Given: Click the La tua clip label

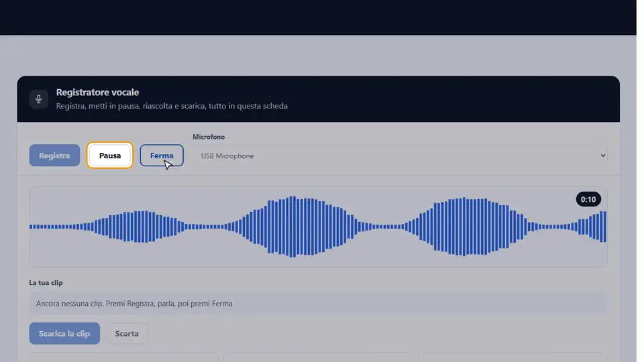Looking at the screenshot, I should coord(46,283).
